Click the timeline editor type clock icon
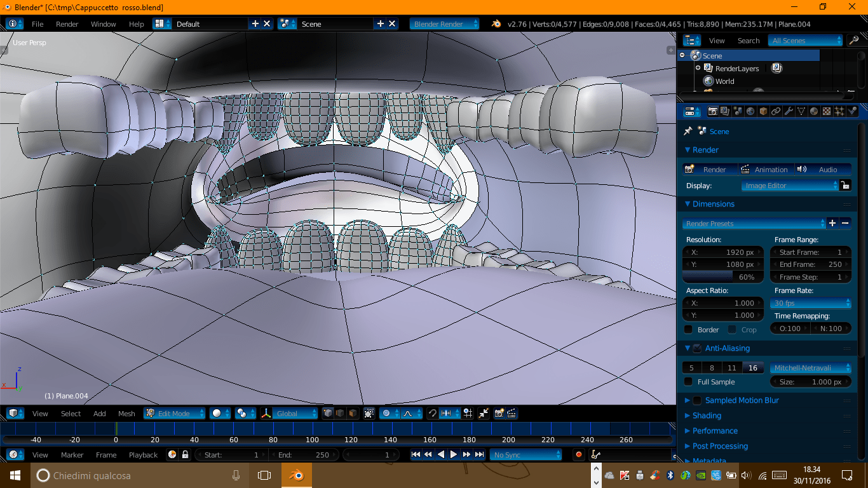868x488 pixels. [16, 454]
